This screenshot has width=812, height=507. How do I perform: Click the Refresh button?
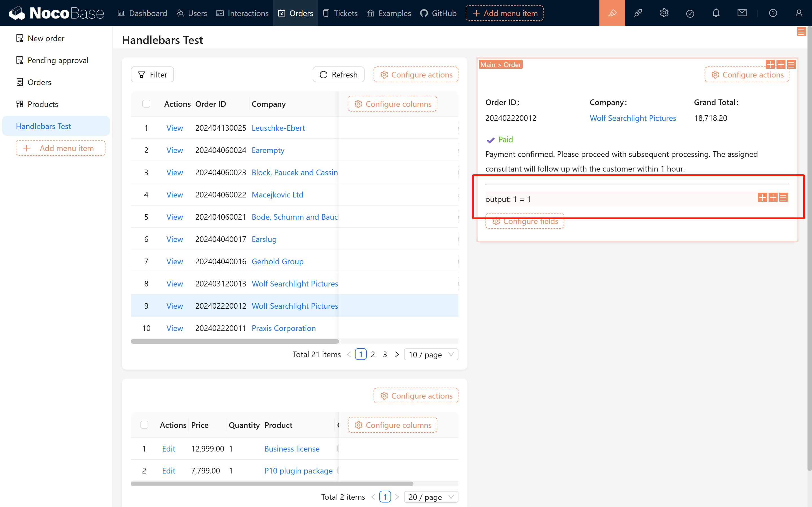click(338, 74)
